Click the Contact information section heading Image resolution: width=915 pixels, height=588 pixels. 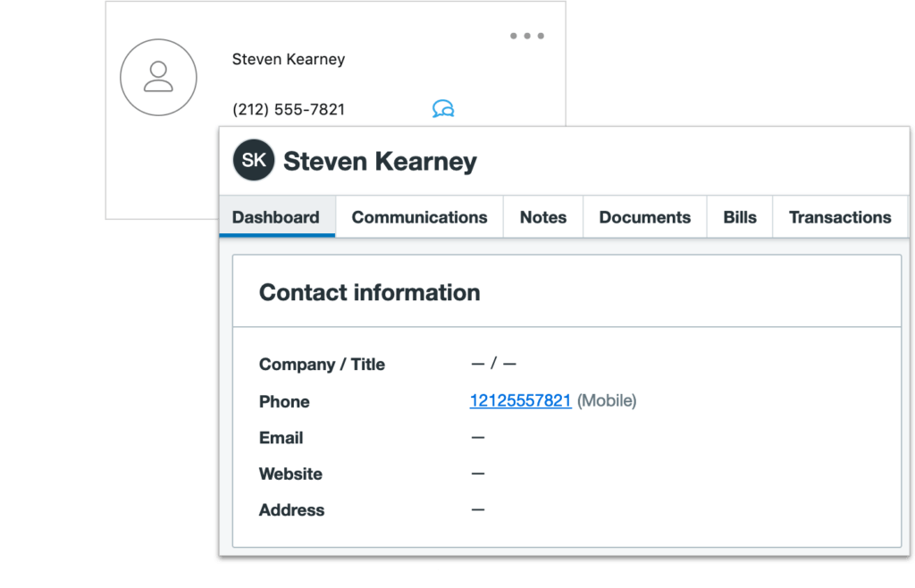[369, 292]
